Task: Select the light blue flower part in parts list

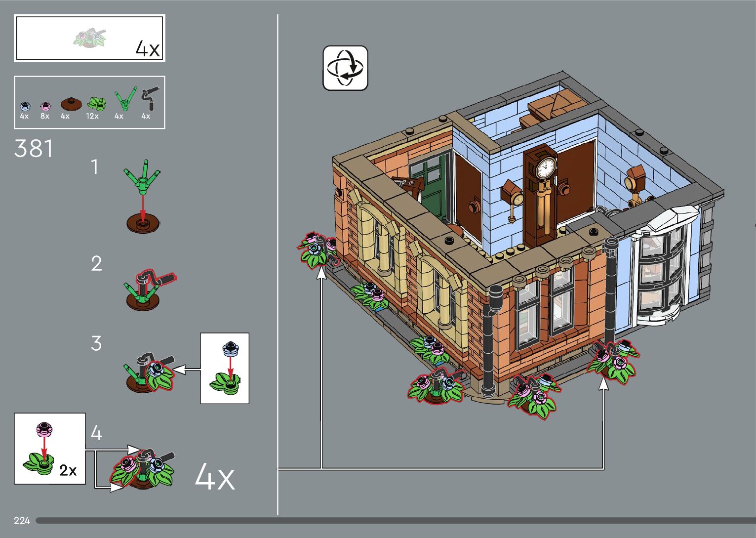Action: 25,105
